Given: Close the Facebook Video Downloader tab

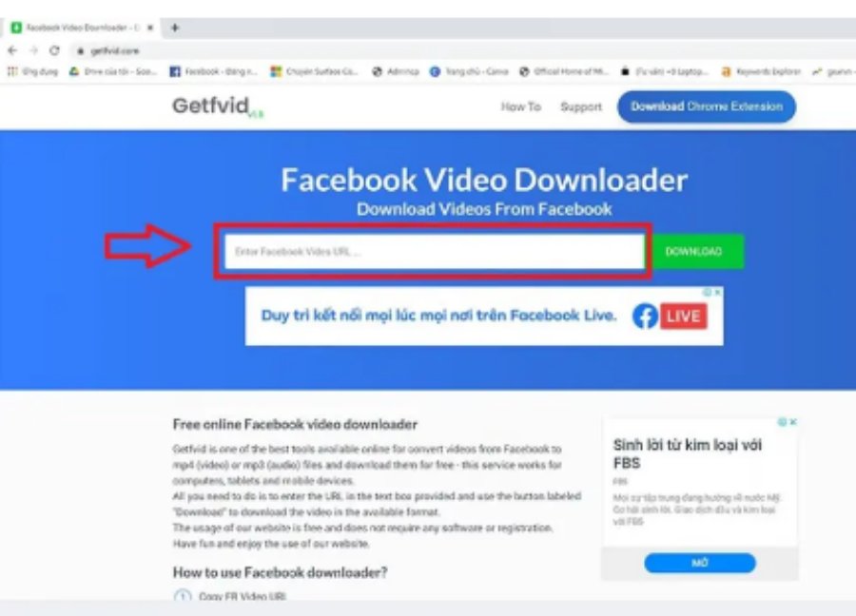Looking at the screenshot, I should 150,28.
